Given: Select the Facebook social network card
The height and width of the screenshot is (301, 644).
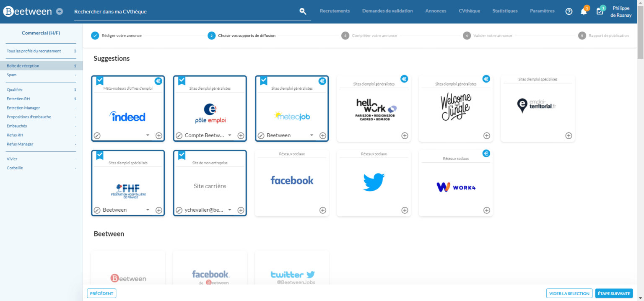Looking at the screenshot, I should (x=292, y=183).
